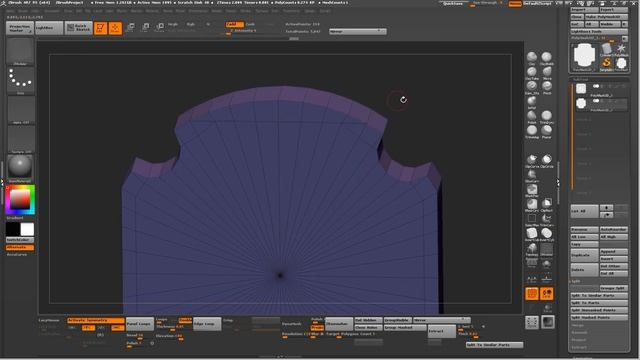
Task: Click the Projection Master button
Action: pos(20,28)
